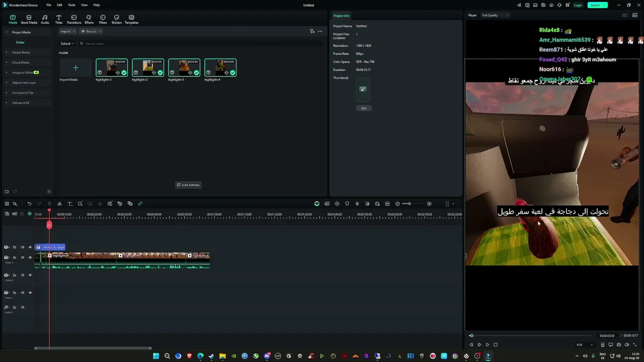Open more options in media panel
644x362 pixels.
tap(320, 31)
